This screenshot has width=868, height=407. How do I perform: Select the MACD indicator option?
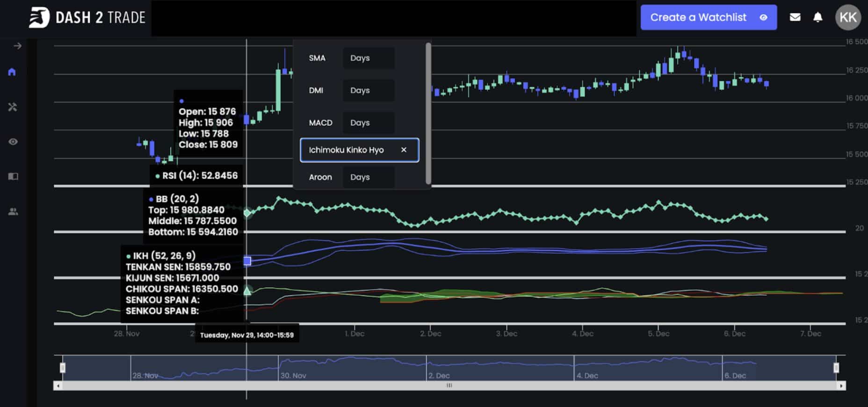[x=321, y=123]
